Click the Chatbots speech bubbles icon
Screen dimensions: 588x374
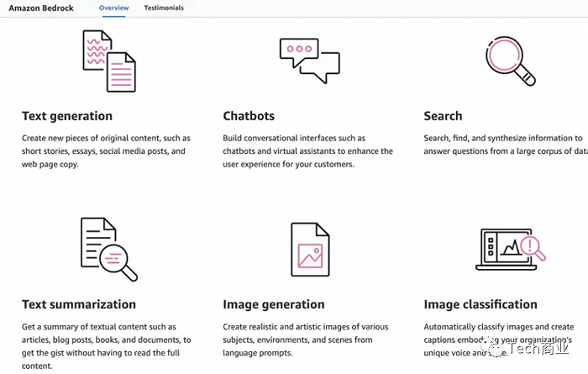click(310, 61)
